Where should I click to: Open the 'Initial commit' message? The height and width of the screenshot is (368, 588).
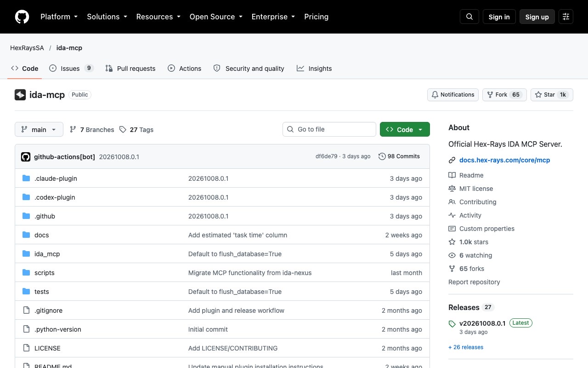click(x=208, y=329)
